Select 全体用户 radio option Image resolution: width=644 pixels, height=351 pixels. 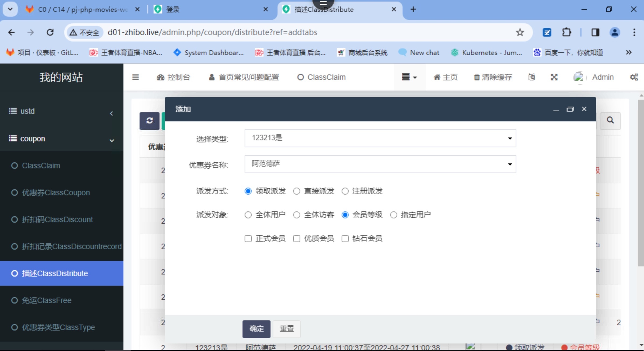point(248,215)
